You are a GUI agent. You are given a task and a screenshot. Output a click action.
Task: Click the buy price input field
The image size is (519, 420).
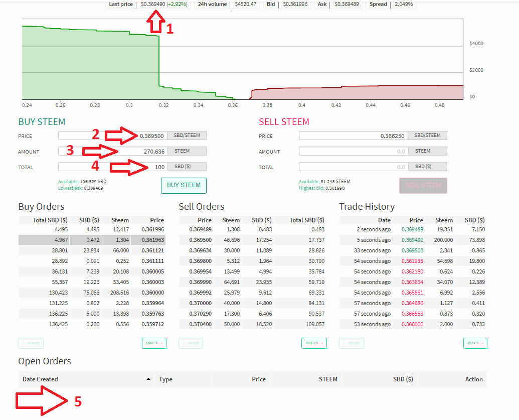pyautogui.click(x=113, y=135)
